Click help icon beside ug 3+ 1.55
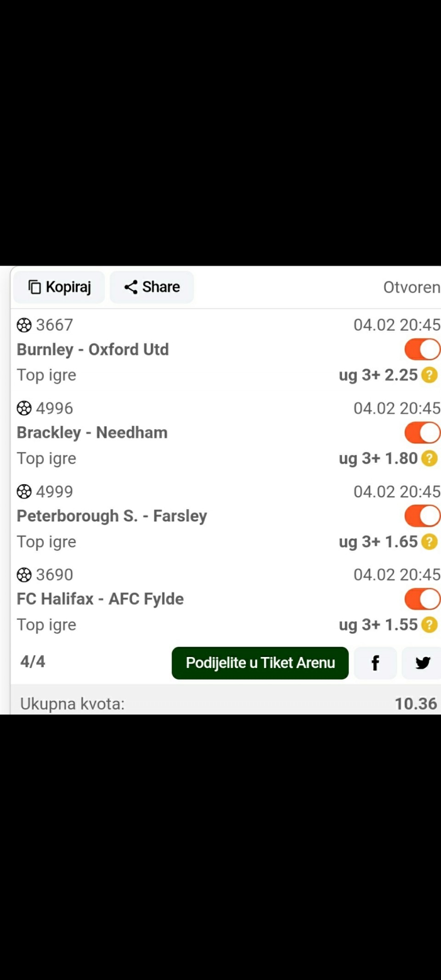 point(430,625)
